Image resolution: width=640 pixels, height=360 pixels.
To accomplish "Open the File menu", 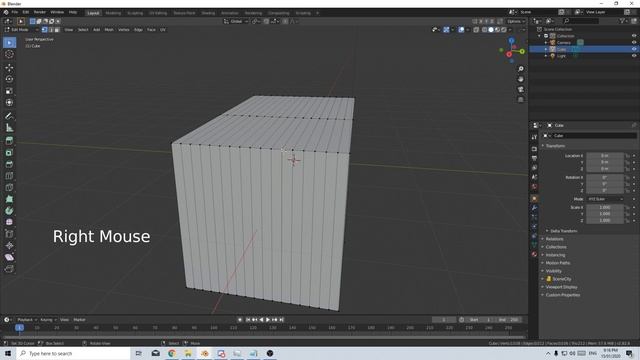I will (x=15, y=12).
